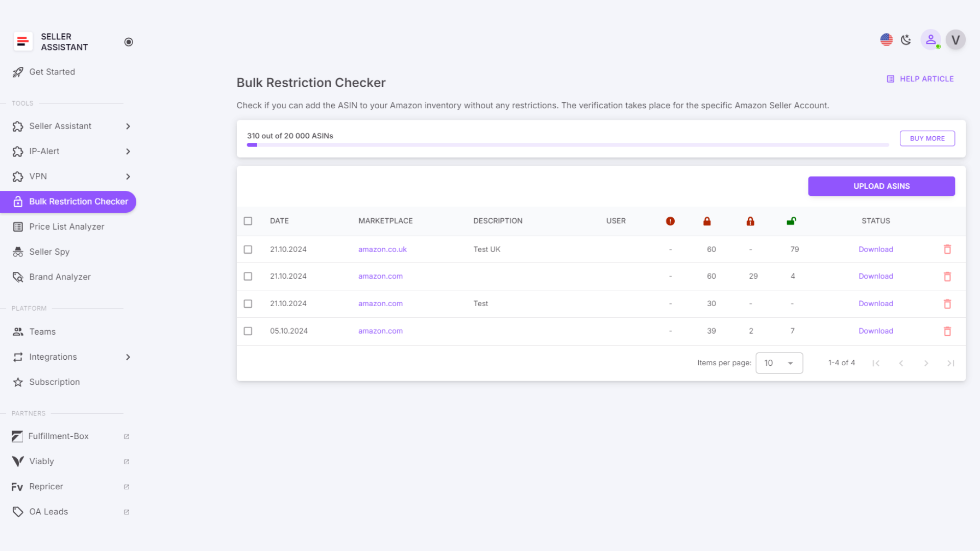
Task: Toggle dark mode via the moon icon
Action: pyautogui.click(x=906, y=39)
